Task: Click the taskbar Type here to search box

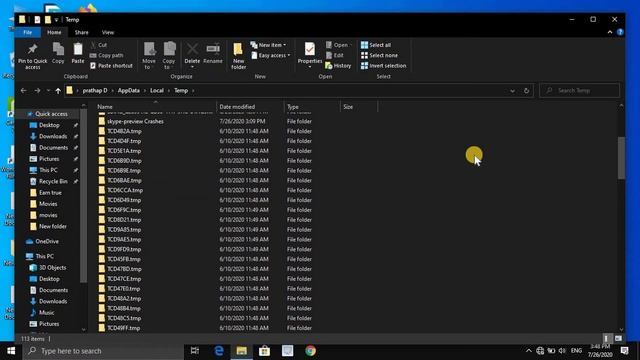Action: (x=103, y=351)
